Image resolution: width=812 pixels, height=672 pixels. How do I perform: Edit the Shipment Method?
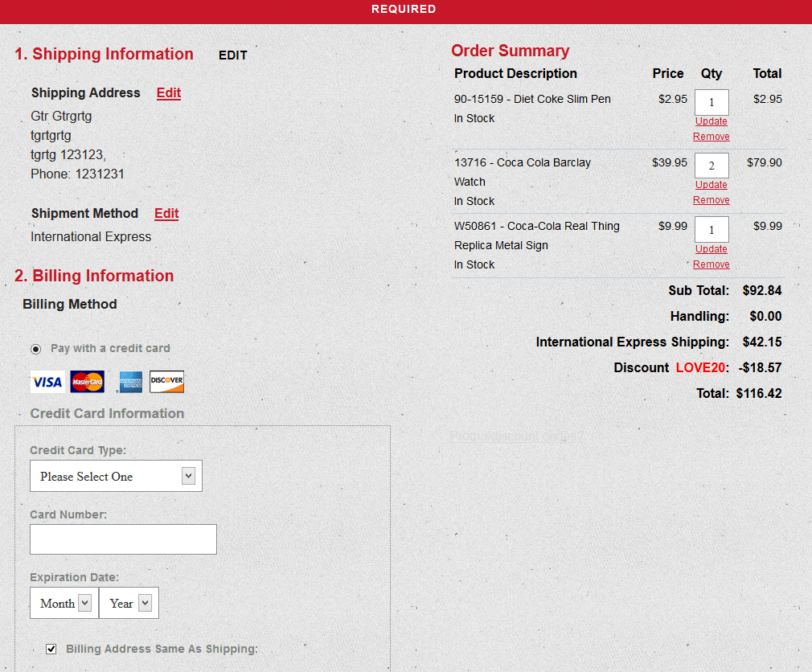pos(166,214)
